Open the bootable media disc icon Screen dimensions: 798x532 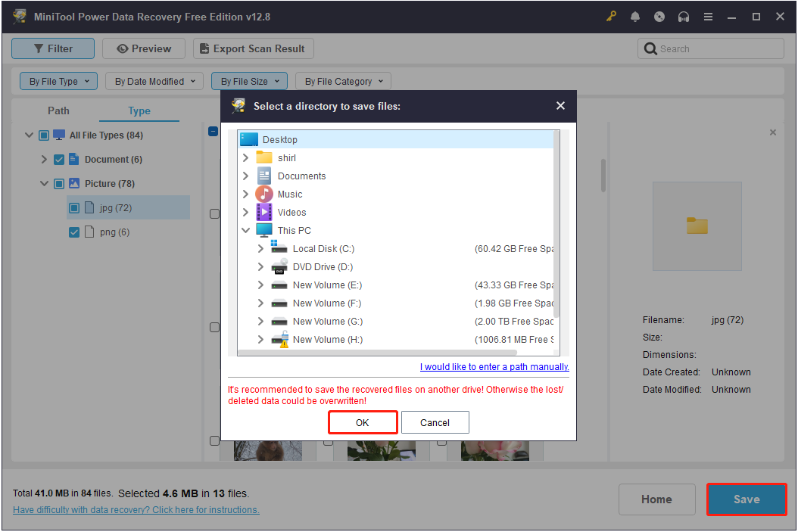point(659,17)
